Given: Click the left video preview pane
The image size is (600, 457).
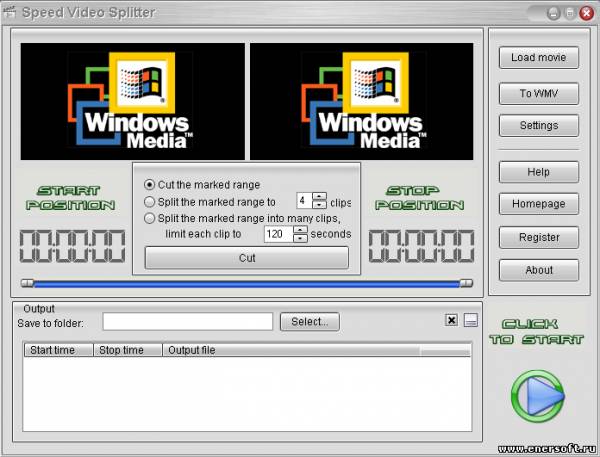Looking at the screenshot, I should click(x=132, y=101).
